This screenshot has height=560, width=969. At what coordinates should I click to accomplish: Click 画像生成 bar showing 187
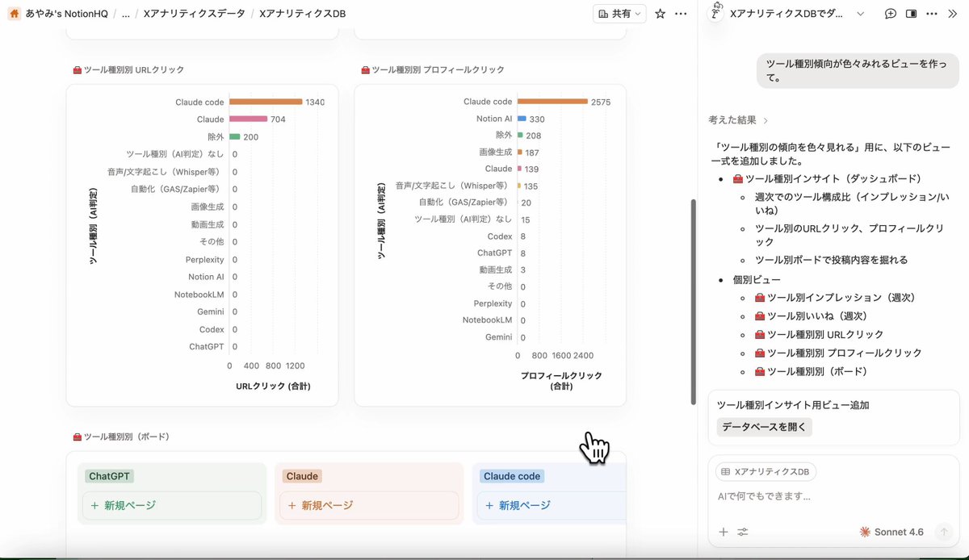[x=520, y=152]
